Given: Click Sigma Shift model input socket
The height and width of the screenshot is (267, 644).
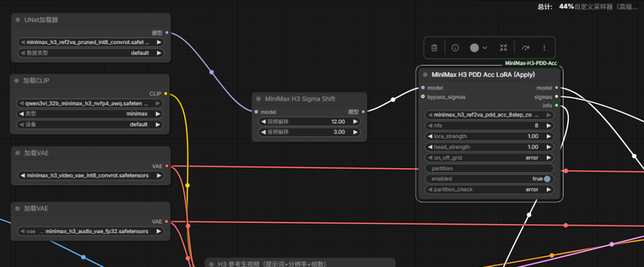Looking at the screenshot, I should (256, 111).
